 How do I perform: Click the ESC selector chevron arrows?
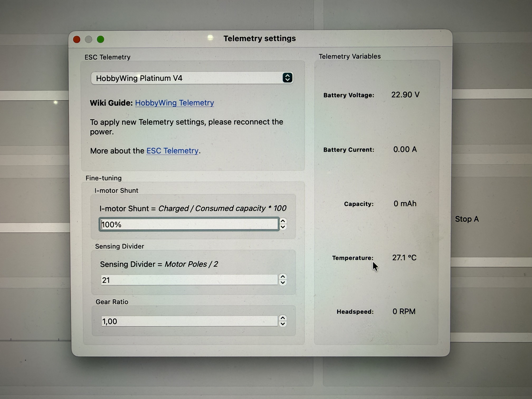(287, 78)
